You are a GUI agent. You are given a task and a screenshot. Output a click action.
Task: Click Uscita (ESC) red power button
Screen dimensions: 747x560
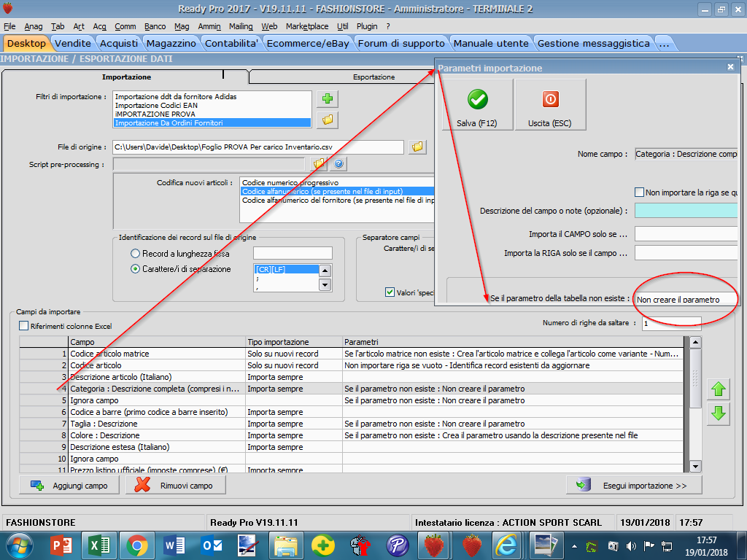pos(550,105)
